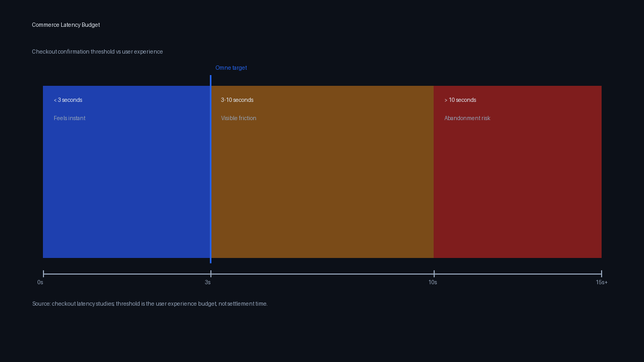This screenshot has height=362, width=644.
Task: Click the time axis line between 3s and 10s
Action: (322, 274)
